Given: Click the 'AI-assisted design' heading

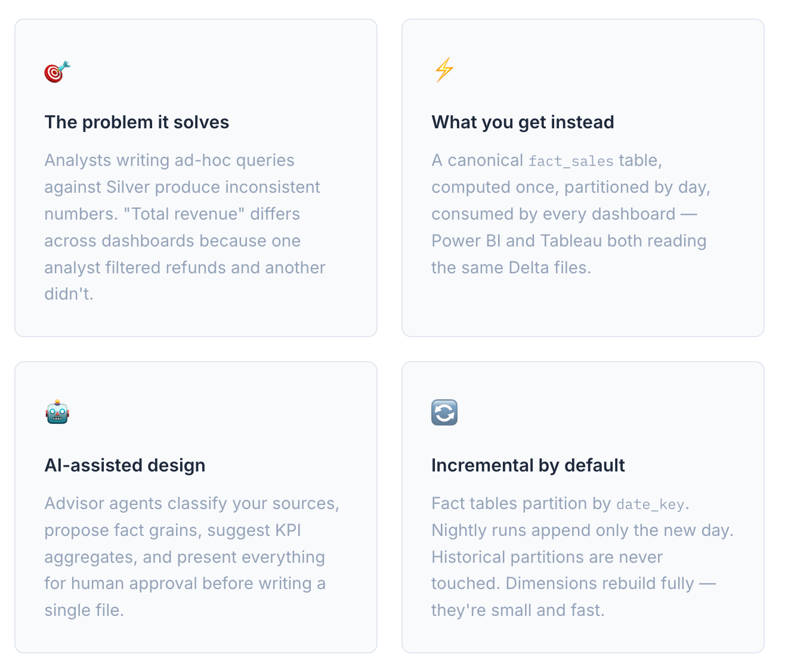Looking at the screenshot, I should [125, 466].
